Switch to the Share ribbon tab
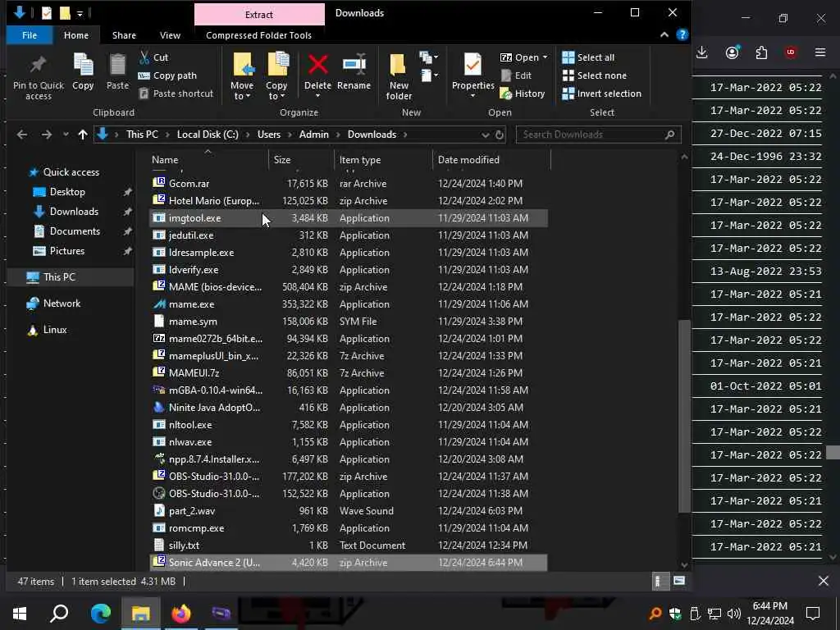This screenshot has height=630, width=840. 124,35
